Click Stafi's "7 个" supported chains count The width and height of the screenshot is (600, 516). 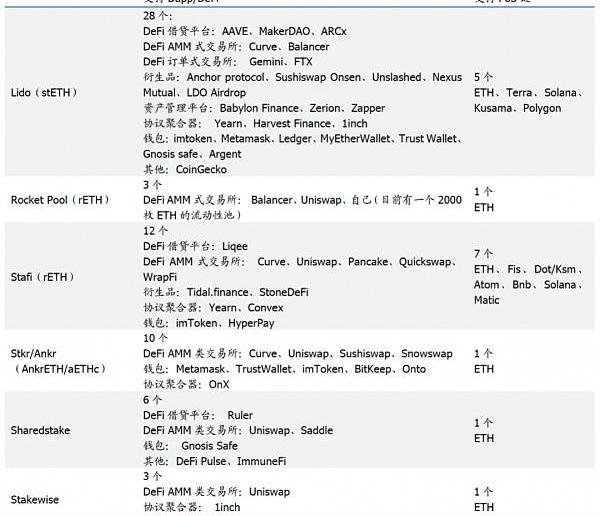coord(483,254)
